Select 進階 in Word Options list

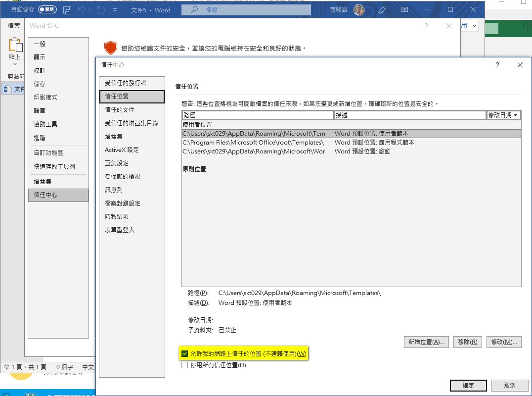(x=58, y=138)
